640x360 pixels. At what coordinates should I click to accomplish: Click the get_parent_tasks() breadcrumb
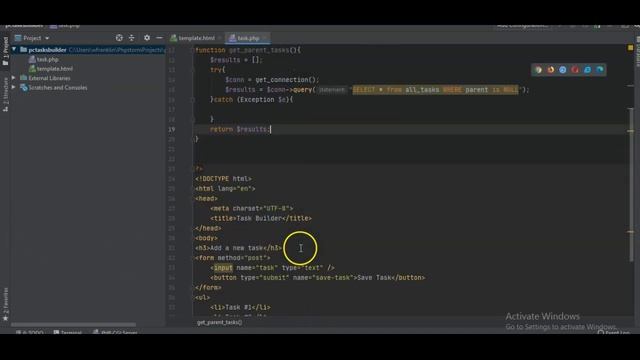tap(220, 322)
